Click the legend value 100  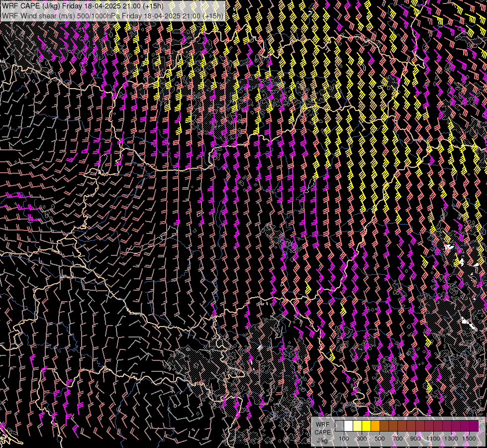point(344,439)
